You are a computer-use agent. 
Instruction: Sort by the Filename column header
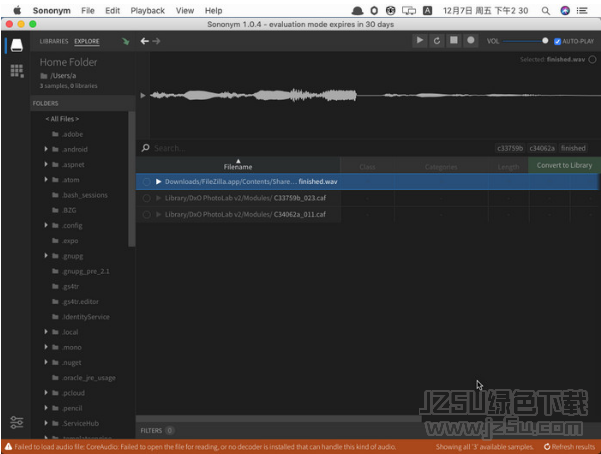[238, 165]
